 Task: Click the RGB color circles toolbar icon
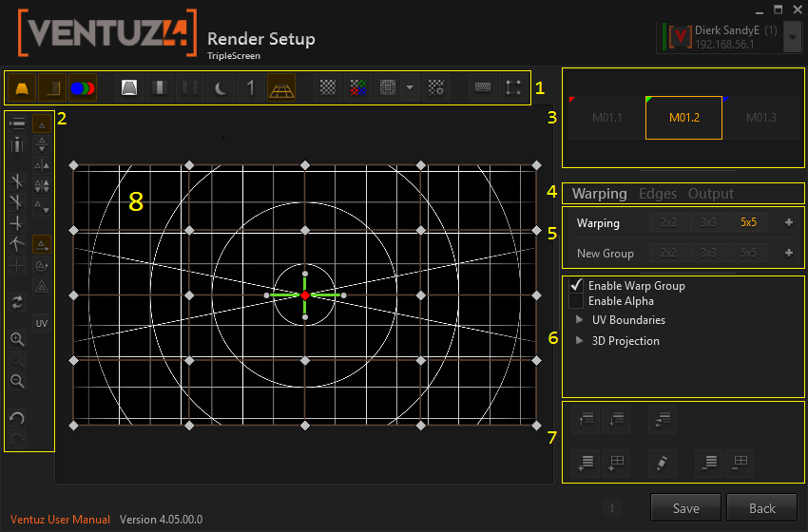pos(84,87)
